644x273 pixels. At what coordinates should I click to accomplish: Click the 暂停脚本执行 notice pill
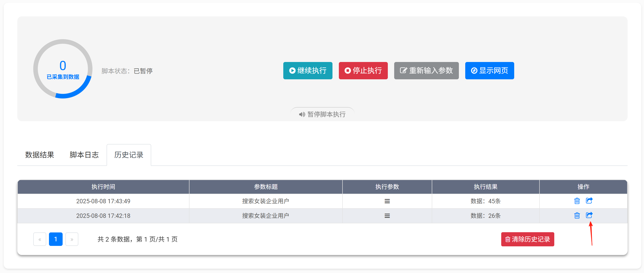[x=322, y=114]
